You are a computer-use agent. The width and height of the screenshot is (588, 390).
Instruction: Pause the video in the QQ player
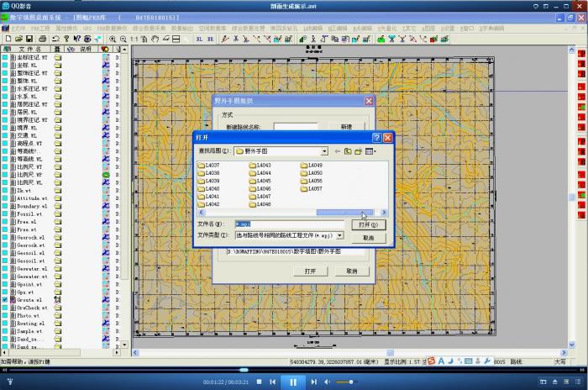pos(293,382)
